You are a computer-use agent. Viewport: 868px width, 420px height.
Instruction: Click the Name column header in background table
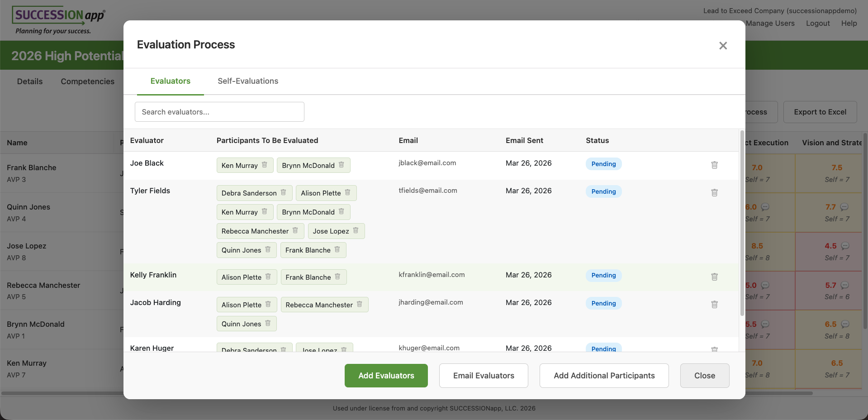coord(17,143)
